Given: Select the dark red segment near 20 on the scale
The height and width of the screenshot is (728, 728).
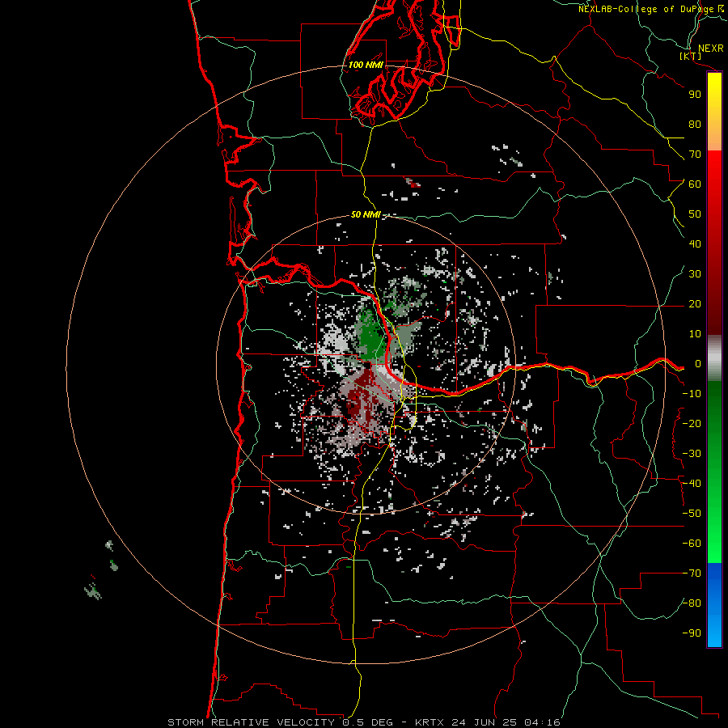Looking at the screenshot, I should 714,304.
